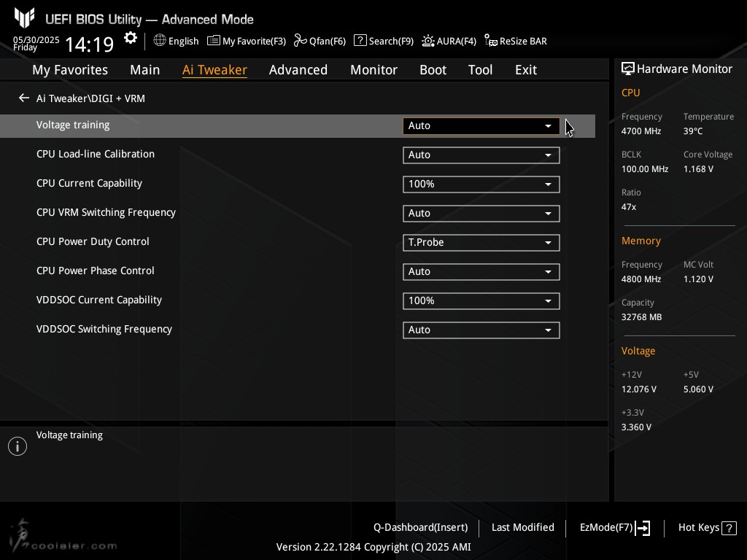Click Version 2.22.1284 copyright text
Viewport: 747px width, 560px height.
[373, 547]
